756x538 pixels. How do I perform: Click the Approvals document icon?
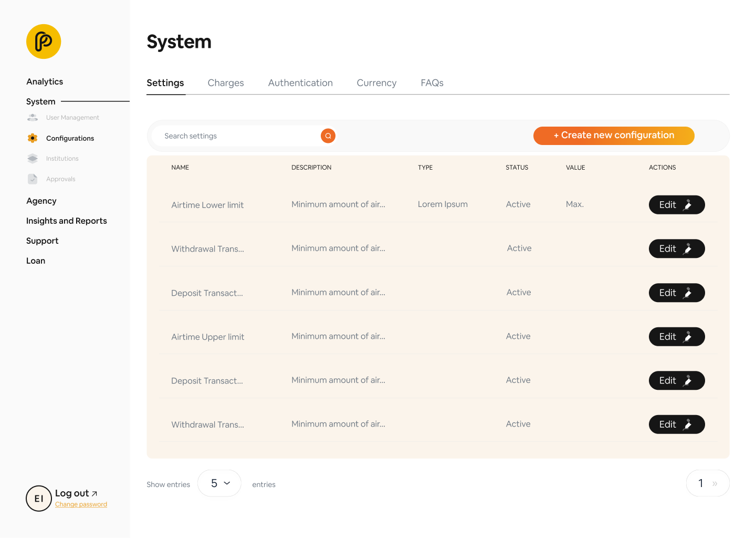point(33,179)
